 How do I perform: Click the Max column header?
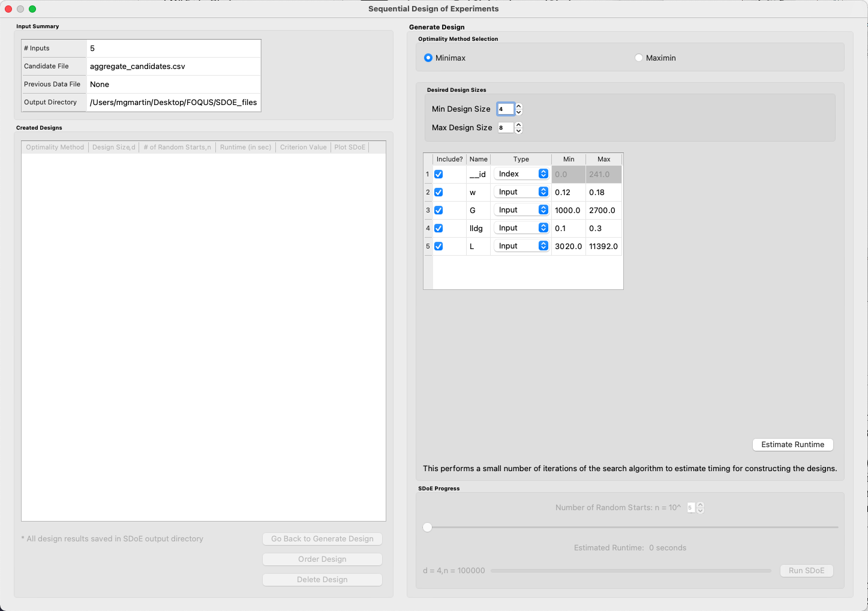603,159
